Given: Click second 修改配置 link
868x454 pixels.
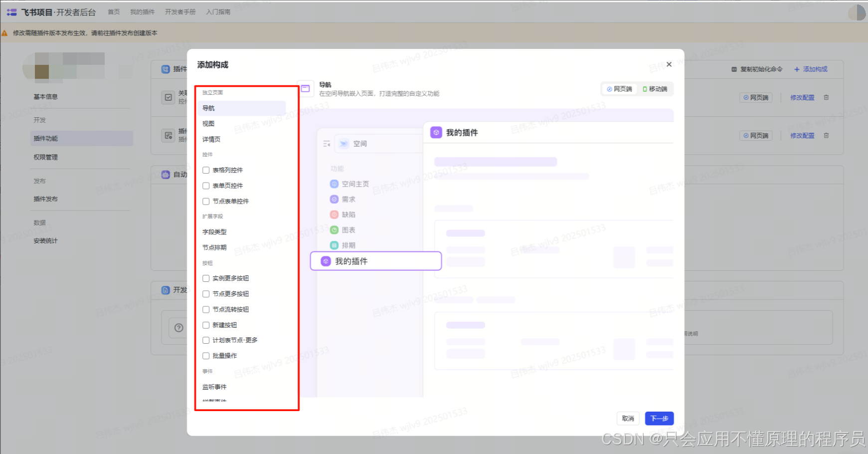Looking at the screenshot, I should tap(802, 136).
